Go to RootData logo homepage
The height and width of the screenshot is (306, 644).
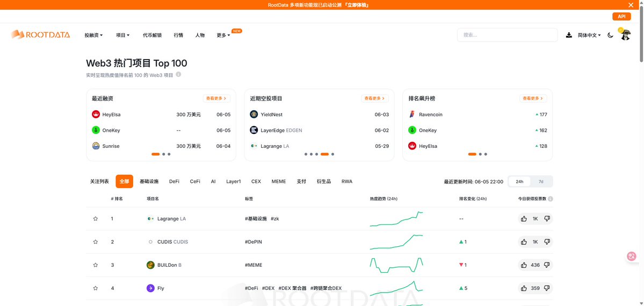(x=40, y=35)
